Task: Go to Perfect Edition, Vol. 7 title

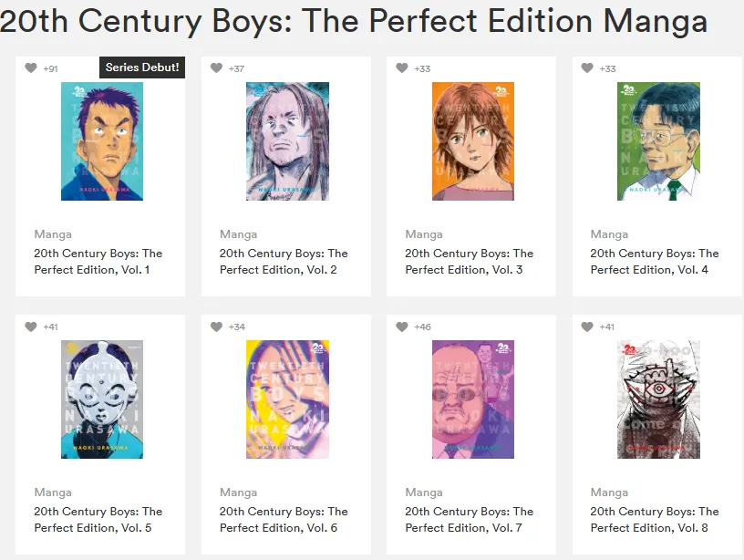Action: pyautogui.click(x=470, y=520)
